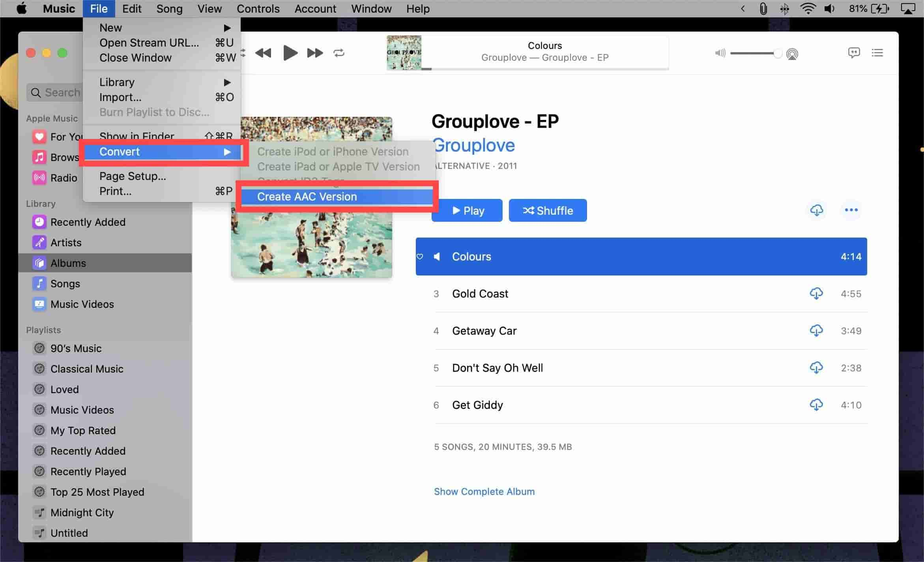This screenshot has height=562, width=924.
Task: Open the File menu
Action: point(99,9)
